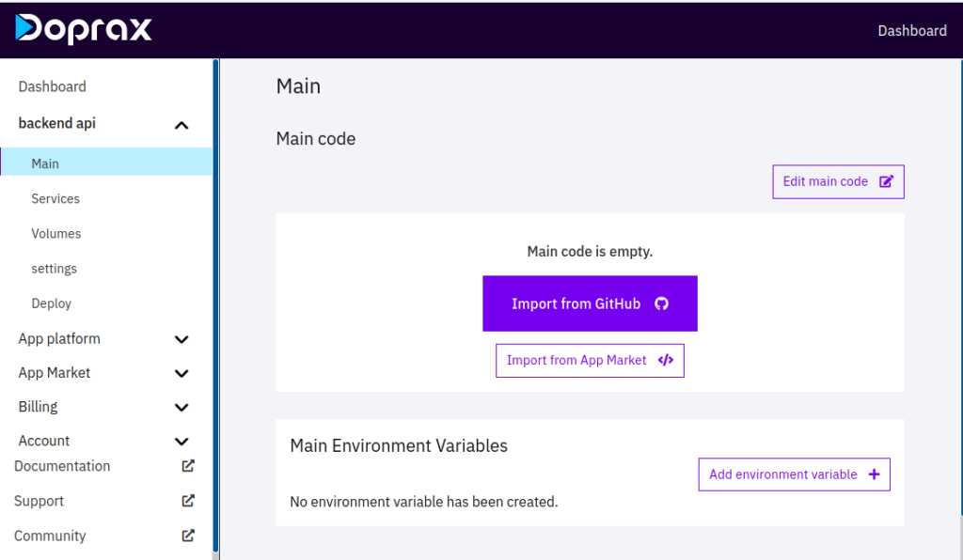Open Dashboard in the sidebar
The width and height of the screenshot is (963, 560).
click(x=53, y=86)
